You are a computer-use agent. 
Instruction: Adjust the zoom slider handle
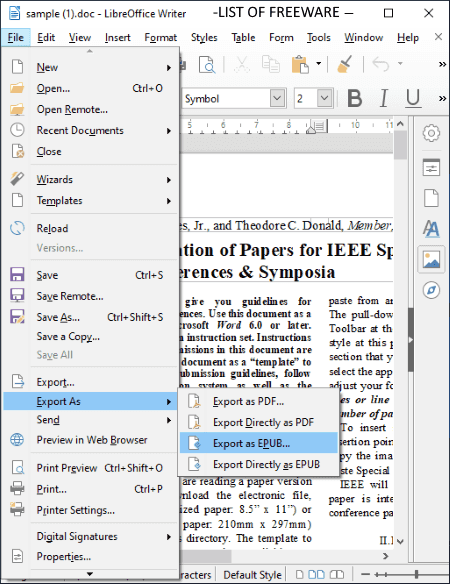(416, 575)
